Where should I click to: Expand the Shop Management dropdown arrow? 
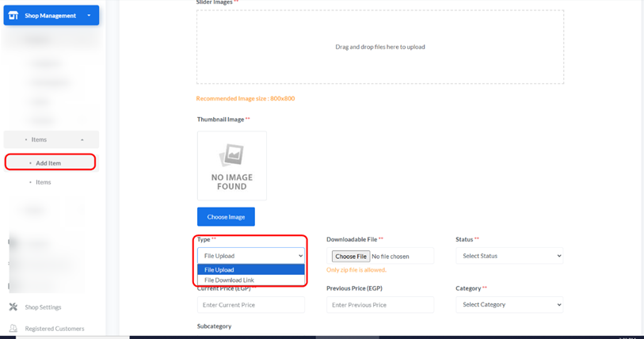[x=89, y=16]
